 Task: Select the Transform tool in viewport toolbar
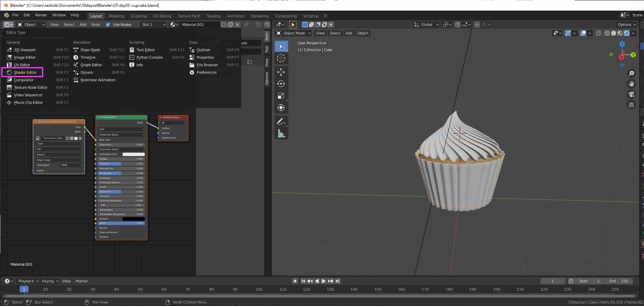click(x=281, y=108)
